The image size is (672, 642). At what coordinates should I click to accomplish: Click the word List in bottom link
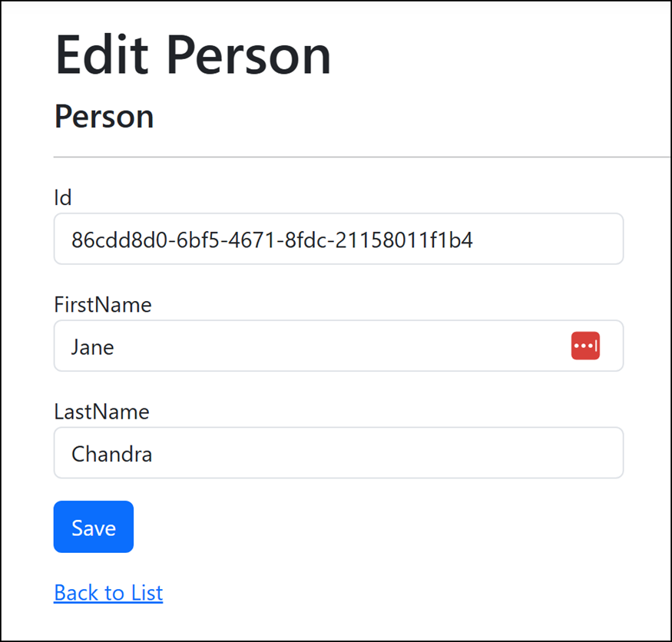pos(147,593)
